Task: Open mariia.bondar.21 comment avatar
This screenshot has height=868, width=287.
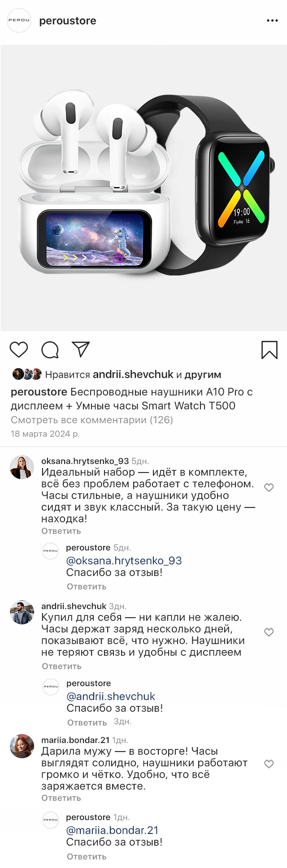Action: [22, 746]
